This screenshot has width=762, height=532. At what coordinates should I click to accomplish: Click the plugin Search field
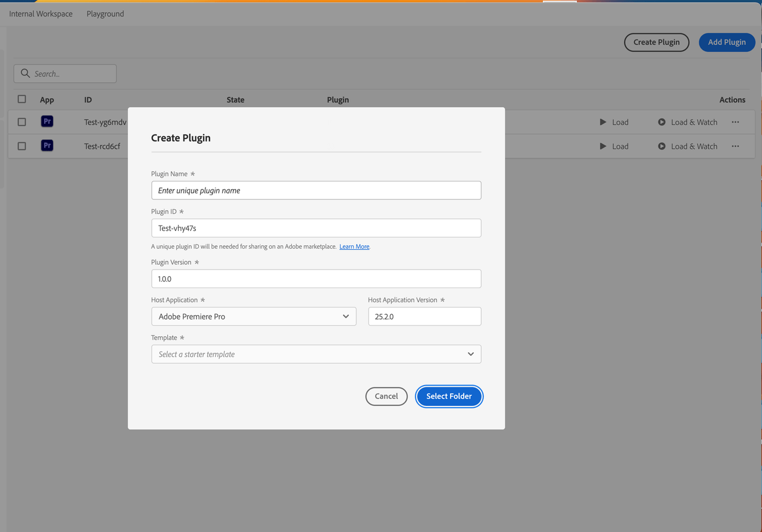pyautogui.click(x=65, y=74)
